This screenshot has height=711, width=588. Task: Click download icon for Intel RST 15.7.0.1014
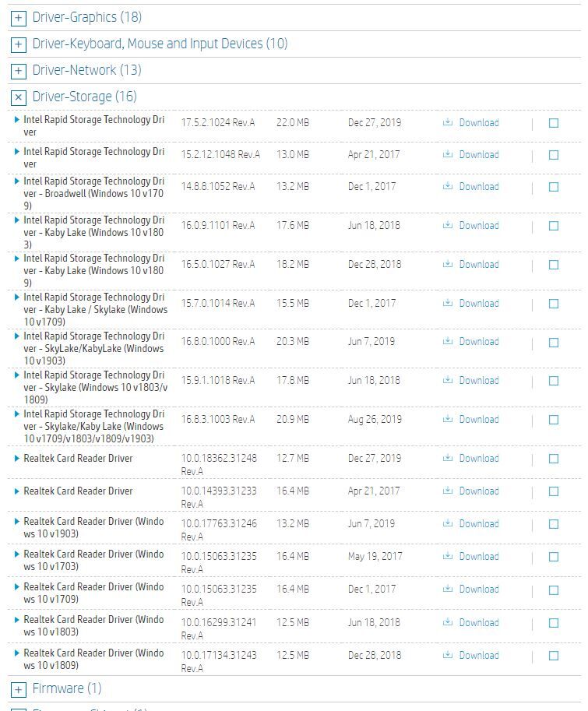[x=448, y=302]
